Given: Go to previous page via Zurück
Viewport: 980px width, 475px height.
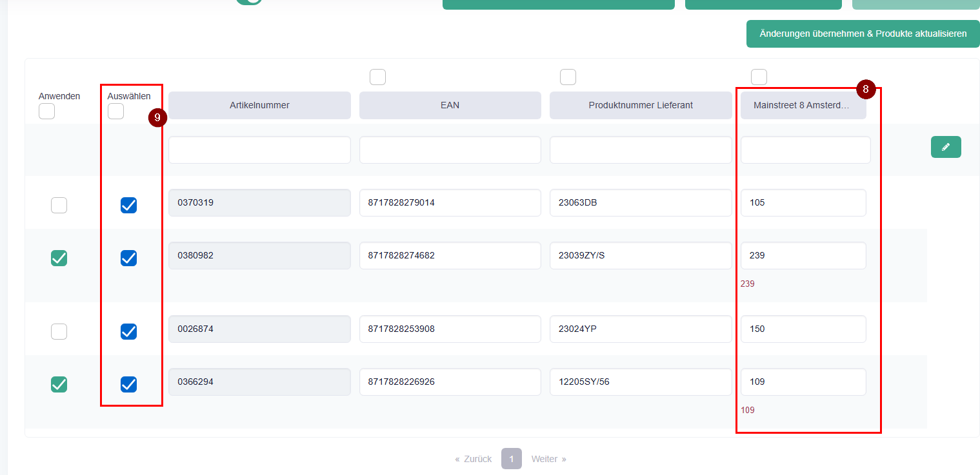Looking at the screenshot, I should [x=474, y=459].
